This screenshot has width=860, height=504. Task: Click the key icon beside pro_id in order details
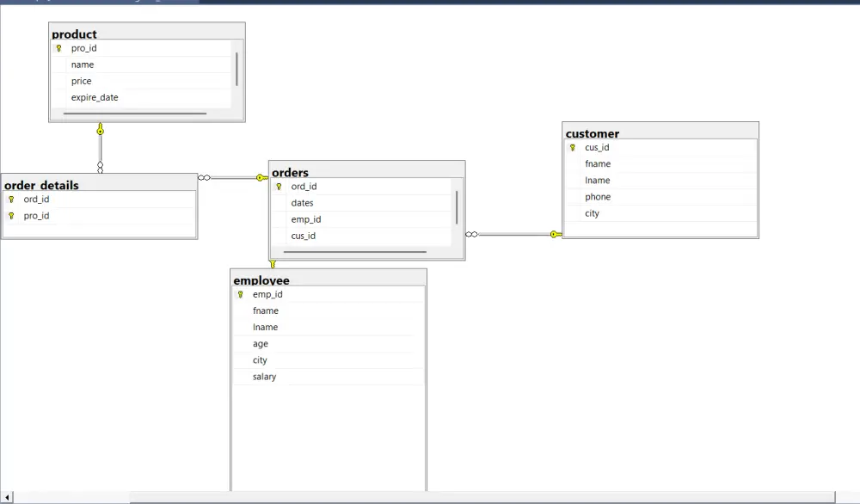pos(11,215)
